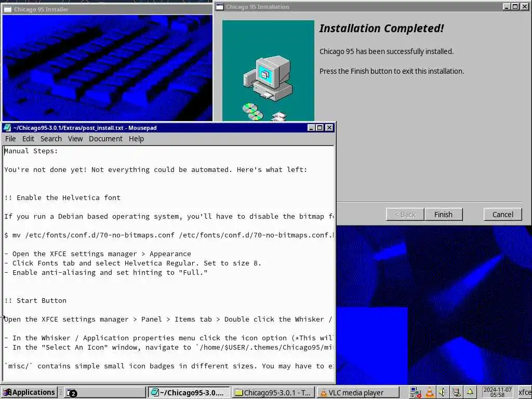Maximize the Mousepad window
The image size is (532, 399).
point(320,128)
